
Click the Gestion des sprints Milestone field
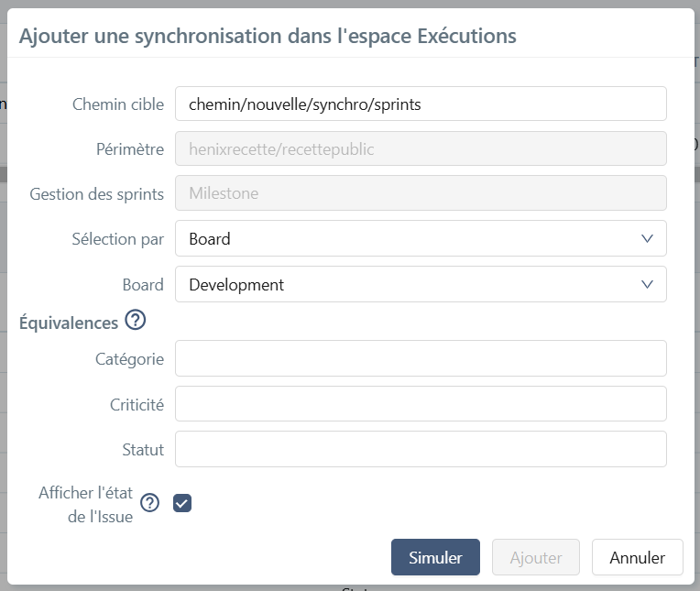click(x=420, y=193)
